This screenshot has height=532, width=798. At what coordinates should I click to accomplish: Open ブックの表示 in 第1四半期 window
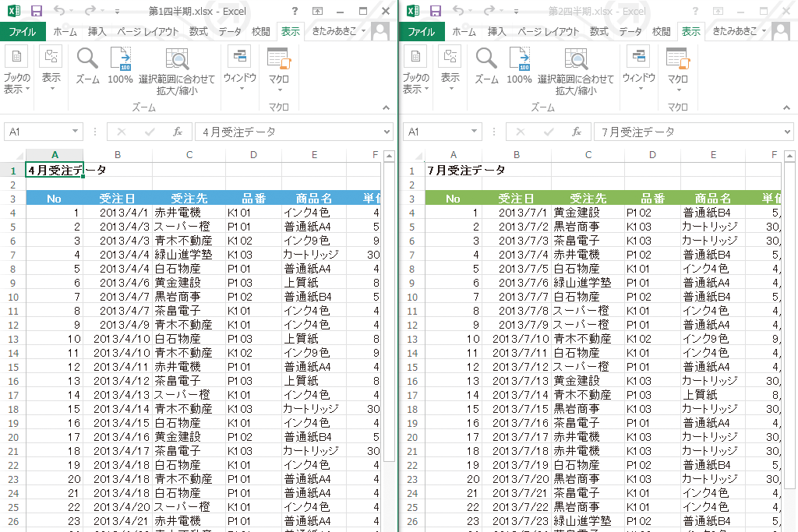click(x=17, y=69)
